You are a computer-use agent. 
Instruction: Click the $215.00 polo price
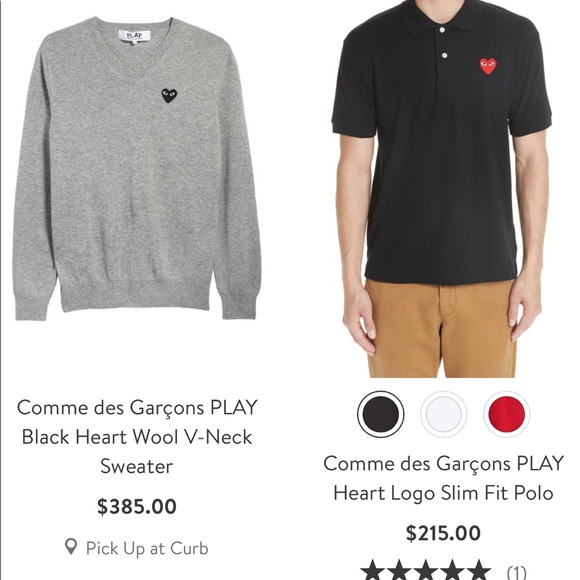443,533
